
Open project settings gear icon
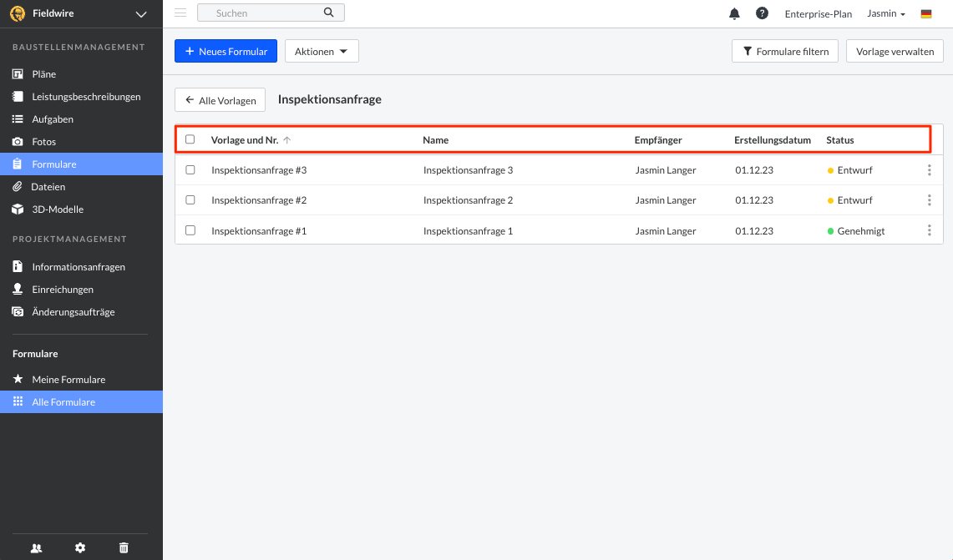80,547
